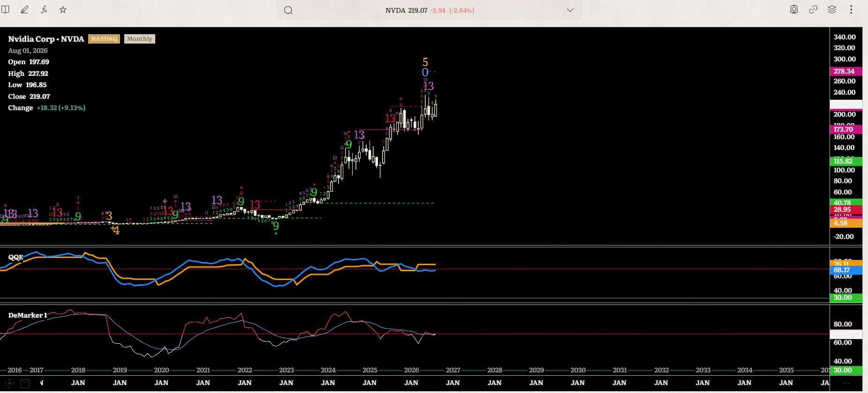Click the chain link icon
Image resolution: width=868 pixels, height=393 pixels.
click(x=813, y=9)
